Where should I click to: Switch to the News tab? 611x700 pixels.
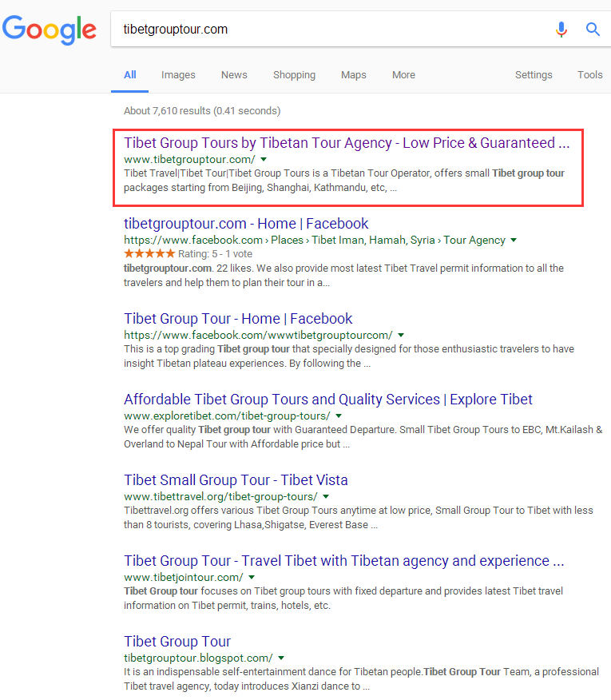click(x=234, y=75)
